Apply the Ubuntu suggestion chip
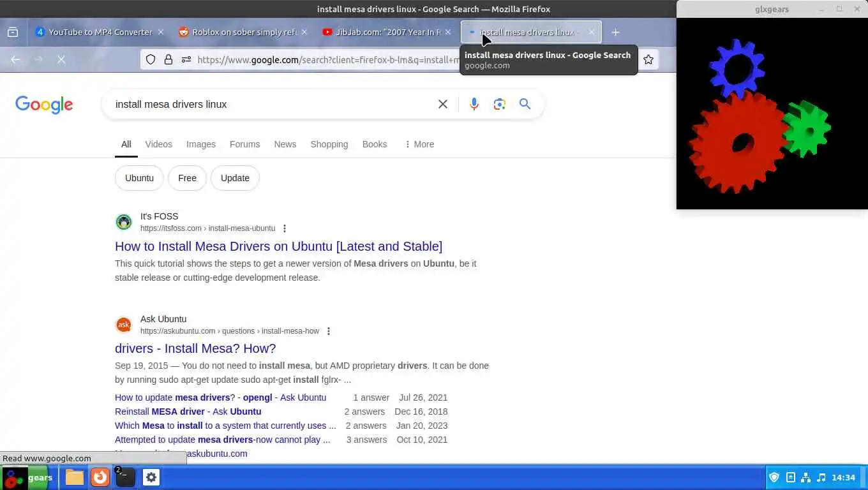 (x=139, y=178)
